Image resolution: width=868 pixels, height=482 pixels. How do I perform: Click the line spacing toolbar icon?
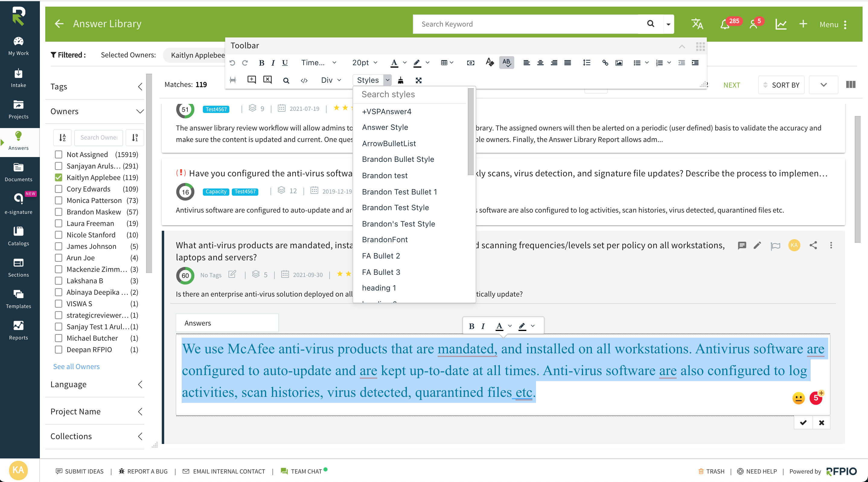point(587,63)
